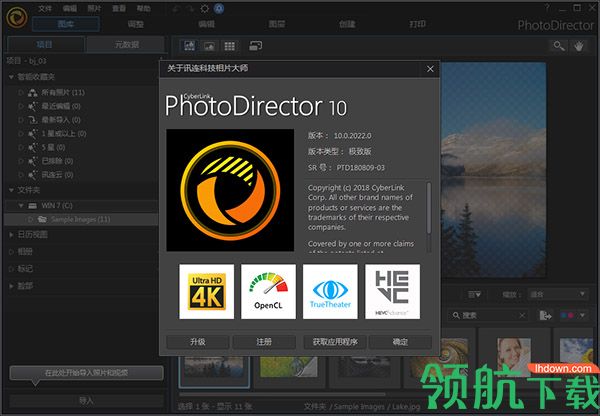Screen dimensions: 600x416
Task: Click the WIN 7 (C:) drive icon
Action: 33,206
